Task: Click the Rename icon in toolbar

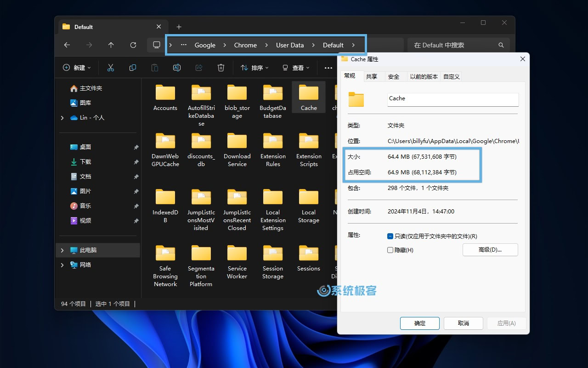Action: (177, 68)
